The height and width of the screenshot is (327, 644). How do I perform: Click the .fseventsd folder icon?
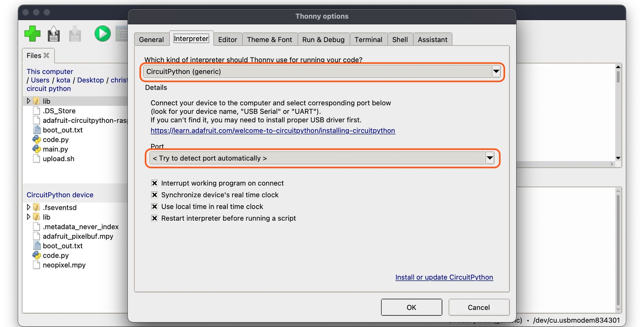(x=37, y=207)
